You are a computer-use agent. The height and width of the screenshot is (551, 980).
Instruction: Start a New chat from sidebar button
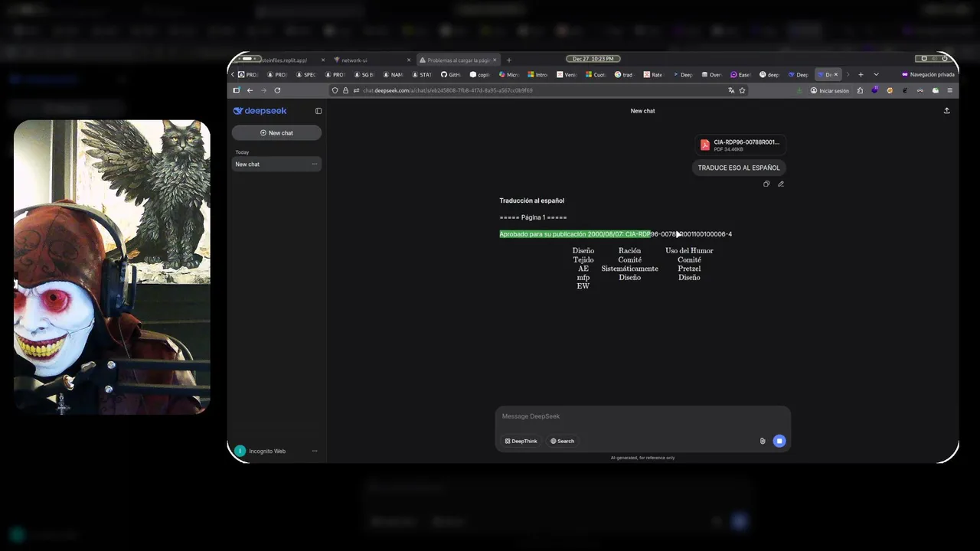(276, 133)
